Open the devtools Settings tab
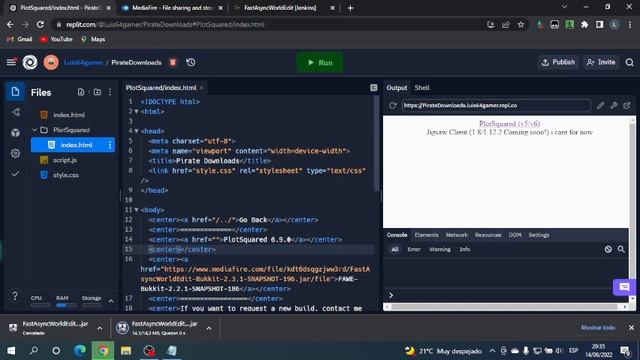 (x=539, y=235)
